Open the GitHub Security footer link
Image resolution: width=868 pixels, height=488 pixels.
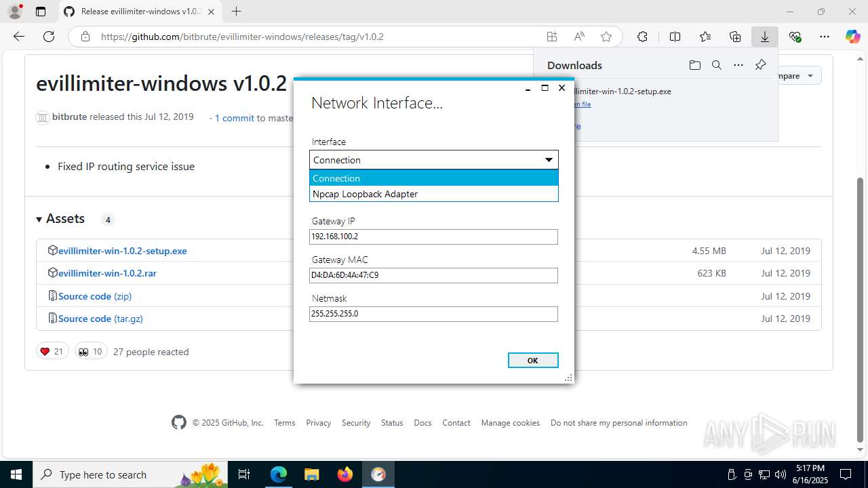tap(356, 423)
